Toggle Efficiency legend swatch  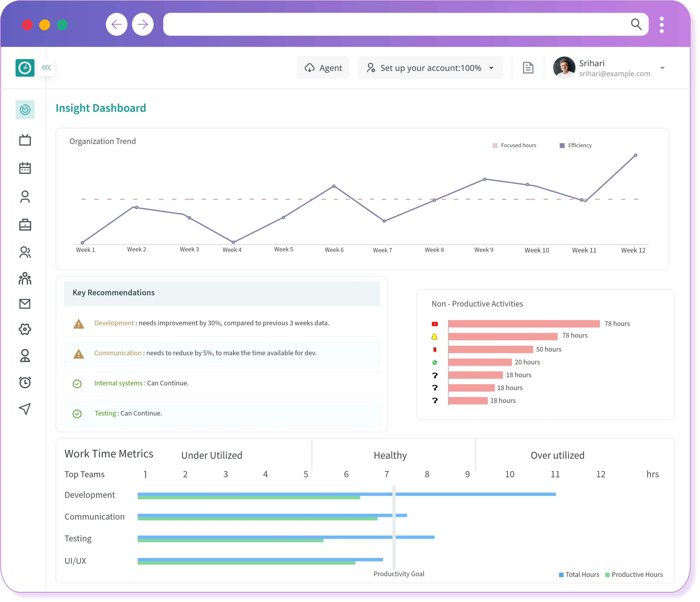(562, 146)
